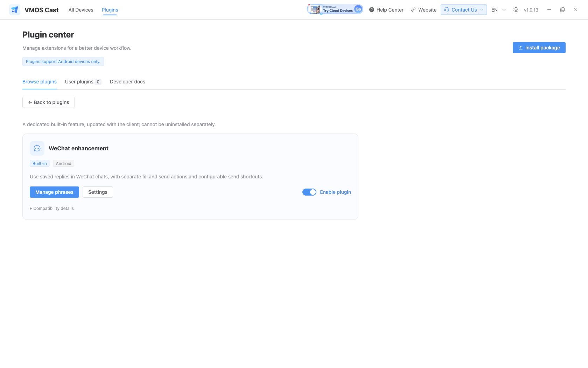Open the Developer docs tab
This screenshot has width=588, height=368.
[x=127, y=82]
